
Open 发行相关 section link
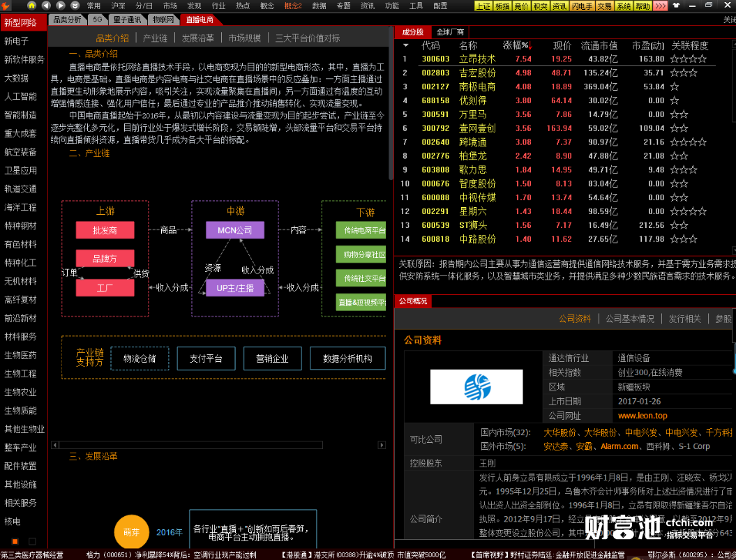point(685,319)
